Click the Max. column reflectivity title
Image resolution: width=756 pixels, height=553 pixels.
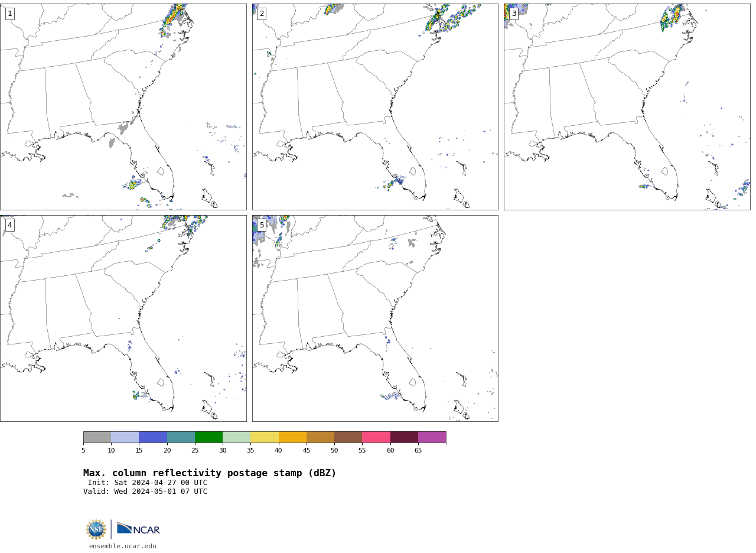[x=210, y=473]
